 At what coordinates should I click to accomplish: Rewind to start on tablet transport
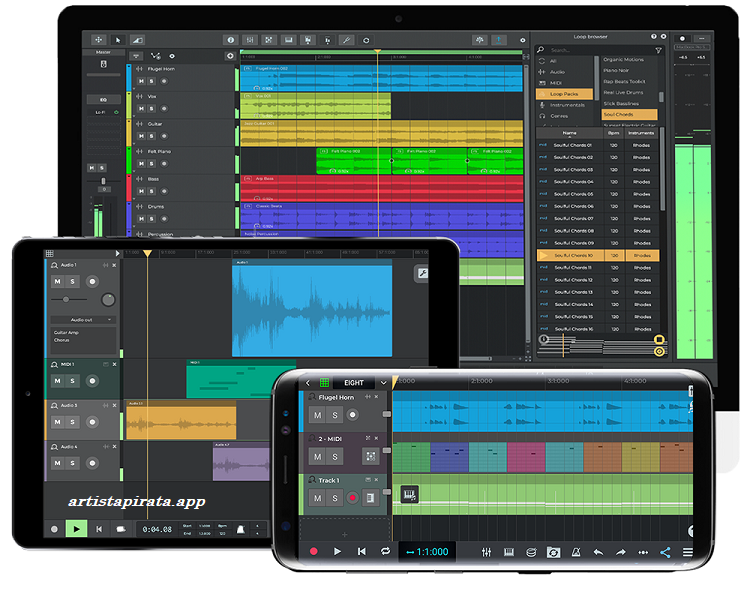pyautogui.click(x=99, y=529)
